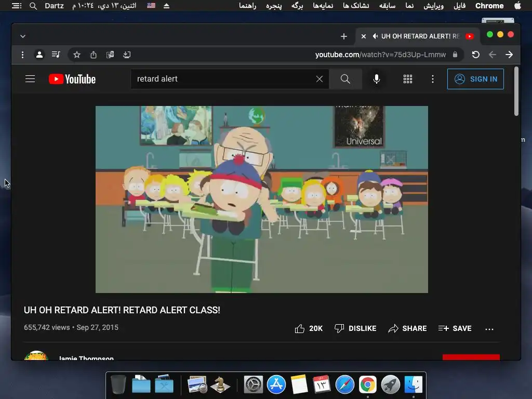Viewport: 532px width, 399px height.
Task: Click the address bar URL
Action: click(380, 55)
